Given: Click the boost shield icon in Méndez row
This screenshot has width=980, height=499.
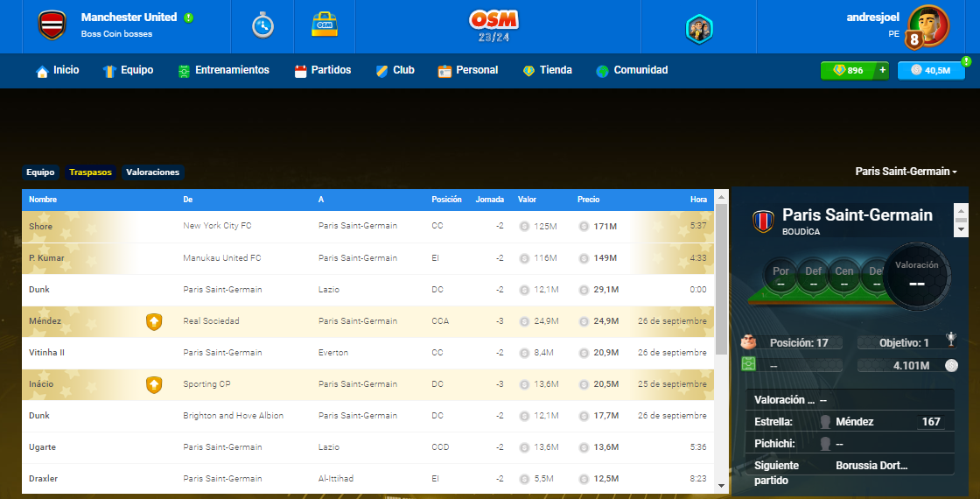Looking at the screenshot, I should coord(154,321).
